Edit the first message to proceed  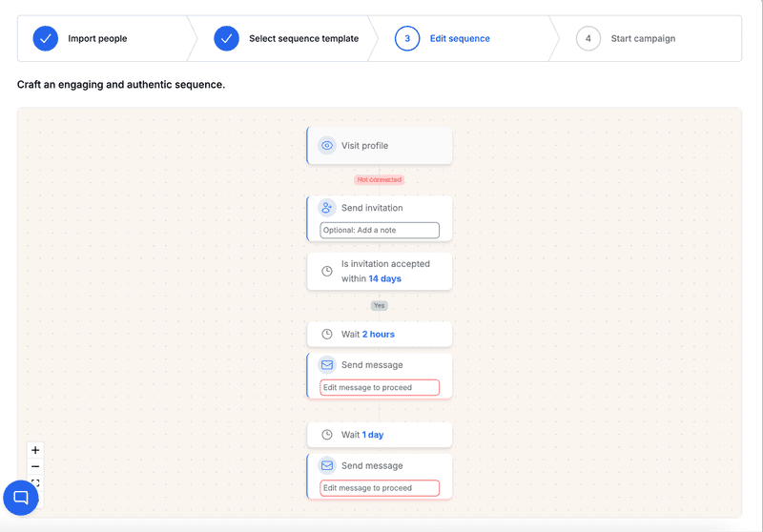380,388
